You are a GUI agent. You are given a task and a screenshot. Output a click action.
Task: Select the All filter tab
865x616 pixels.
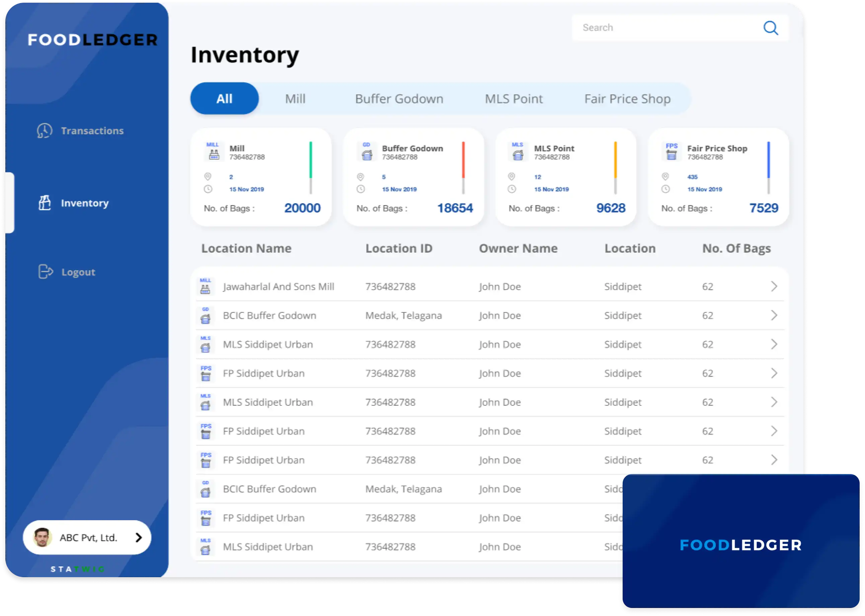click(x=225, y=99)
